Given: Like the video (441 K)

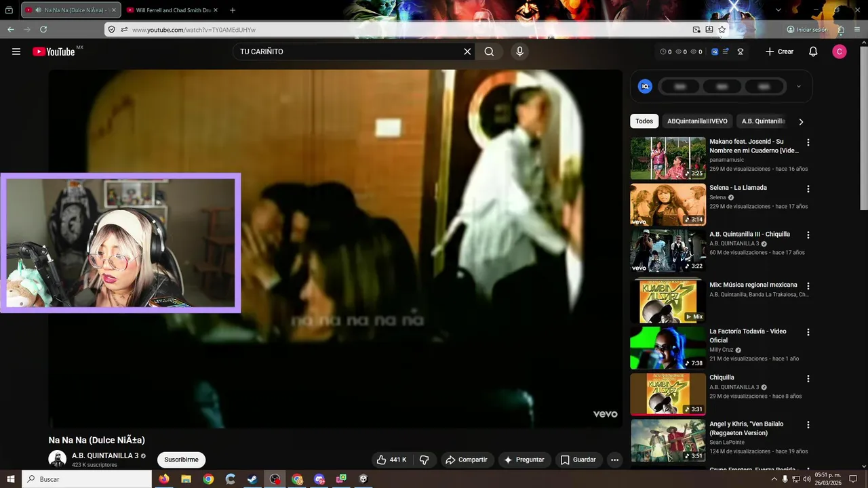Looking at the screenshot, I should 391,460.
